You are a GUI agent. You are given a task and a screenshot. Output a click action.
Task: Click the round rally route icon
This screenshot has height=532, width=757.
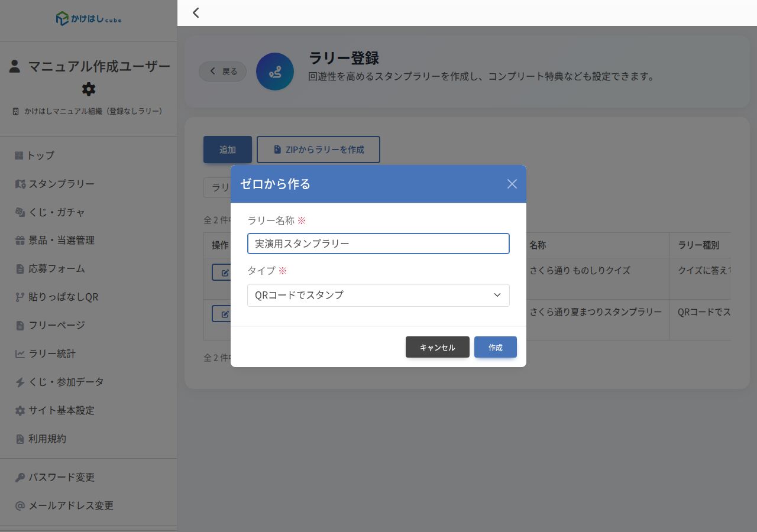(x=275, y=72)
